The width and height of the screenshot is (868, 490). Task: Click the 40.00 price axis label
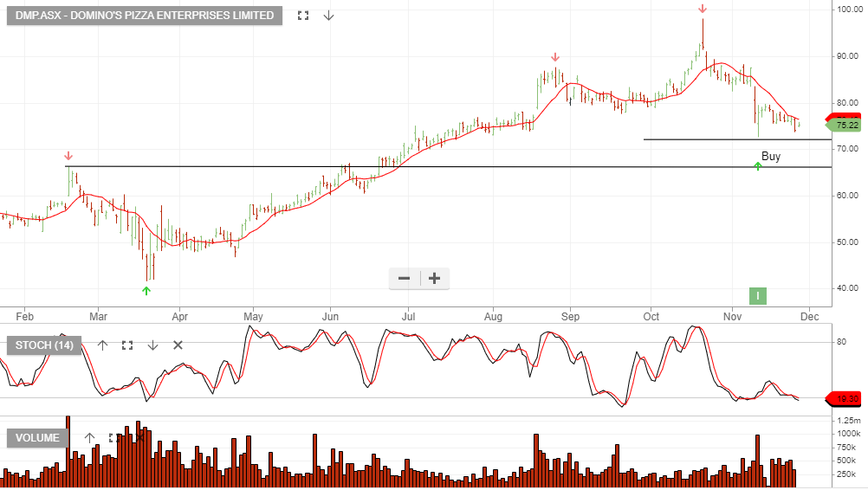[x=847, y=287]
